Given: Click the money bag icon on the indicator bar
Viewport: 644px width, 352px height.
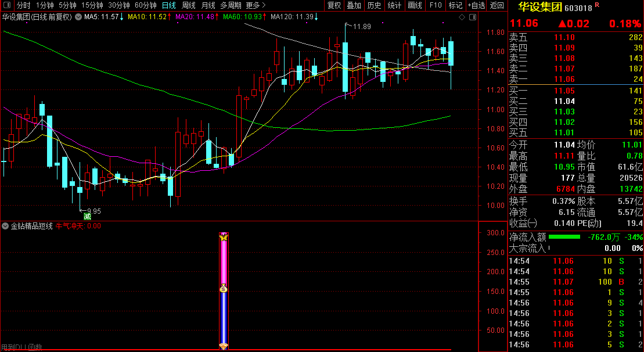Looking at the screenshot, I should pos(224,289).
